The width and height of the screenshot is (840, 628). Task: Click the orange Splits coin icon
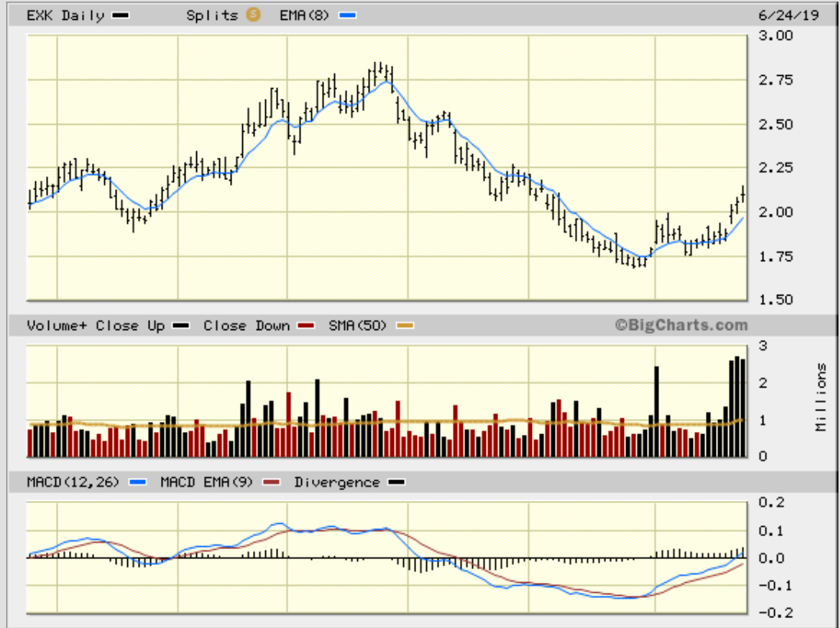[x=254, y=15]
